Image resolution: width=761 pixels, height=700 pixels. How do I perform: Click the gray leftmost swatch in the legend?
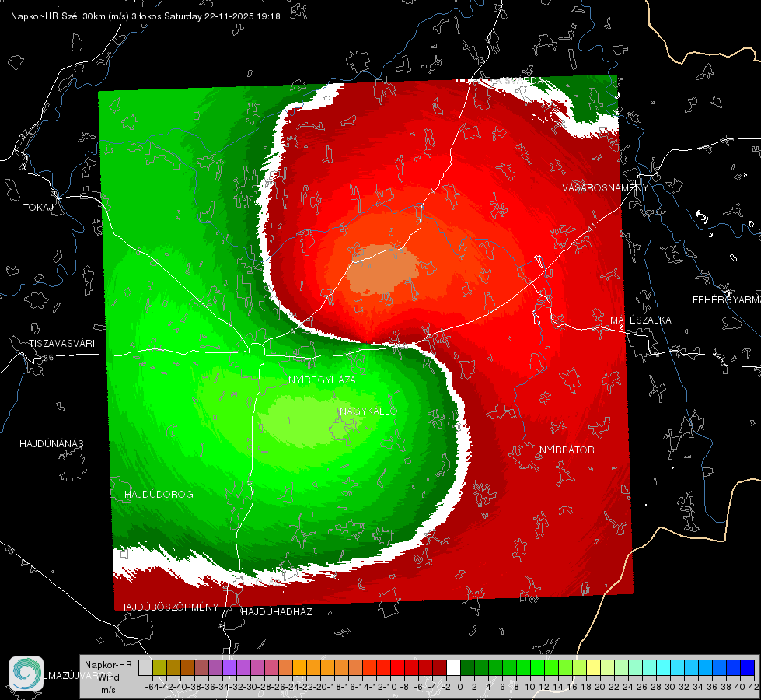(x=145, y=668)
